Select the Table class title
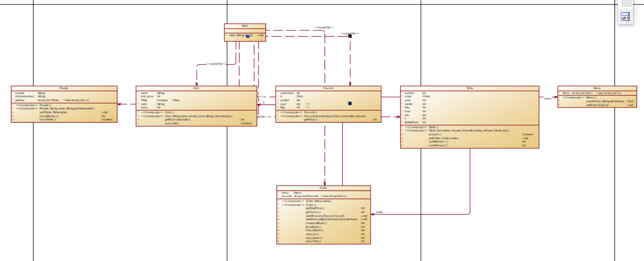644x261 pixels. (470, 88)
